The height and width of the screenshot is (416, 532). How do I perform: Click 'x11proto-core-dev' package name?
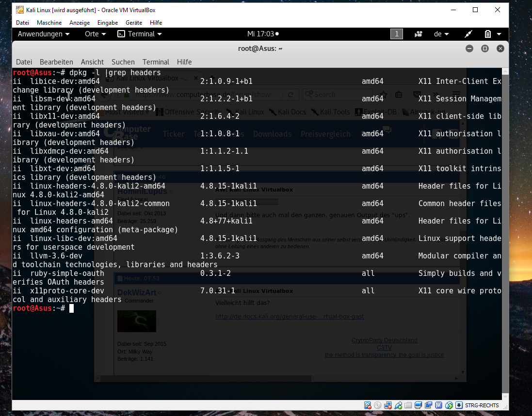[67, 291]
